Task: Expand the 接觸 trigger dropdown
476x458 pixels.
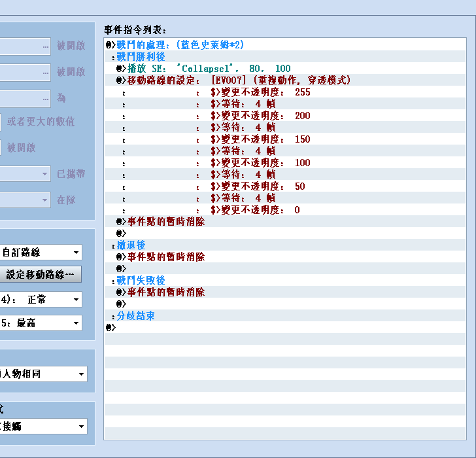Action: [x=43, y=427]
